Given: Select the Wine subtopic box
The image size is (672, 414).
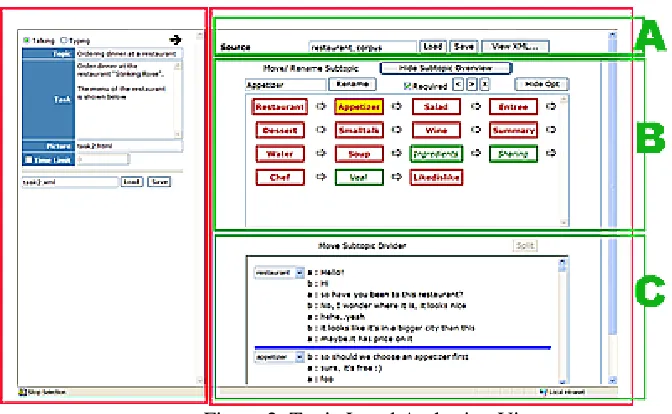Looking at the screenshot, I should click(x=436, y=130).
